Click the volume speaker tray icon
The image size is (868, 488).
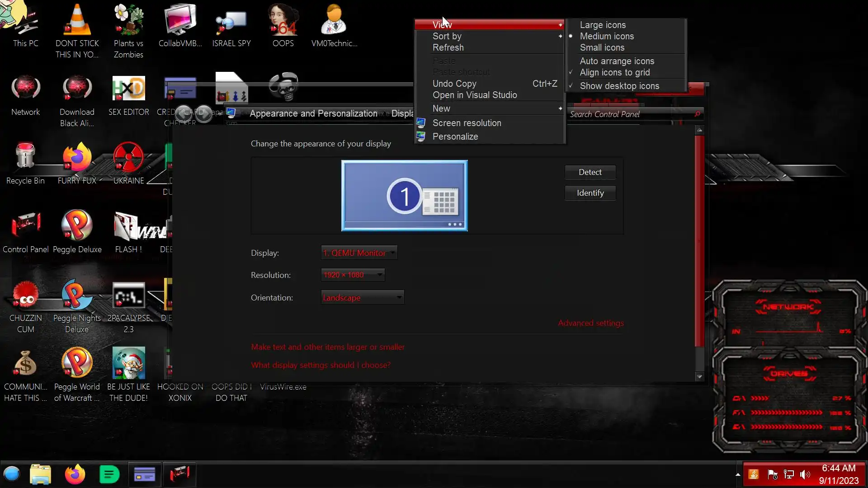805,474
